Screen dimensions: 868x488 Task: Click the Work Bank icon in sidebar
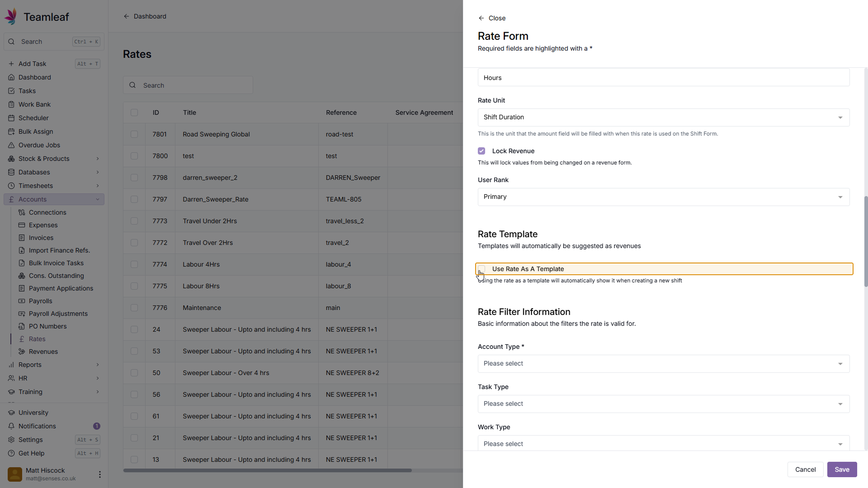pos(11,104)
